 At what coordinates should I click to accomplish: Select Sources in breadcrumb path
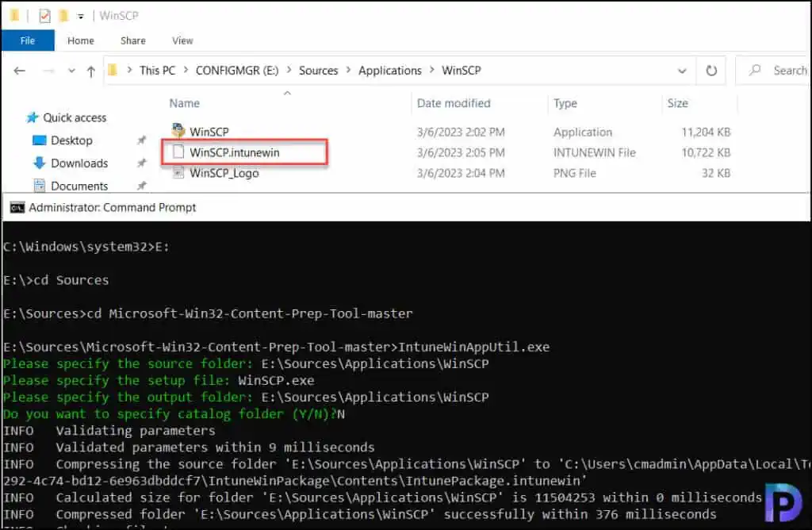[x=318, y=71]
